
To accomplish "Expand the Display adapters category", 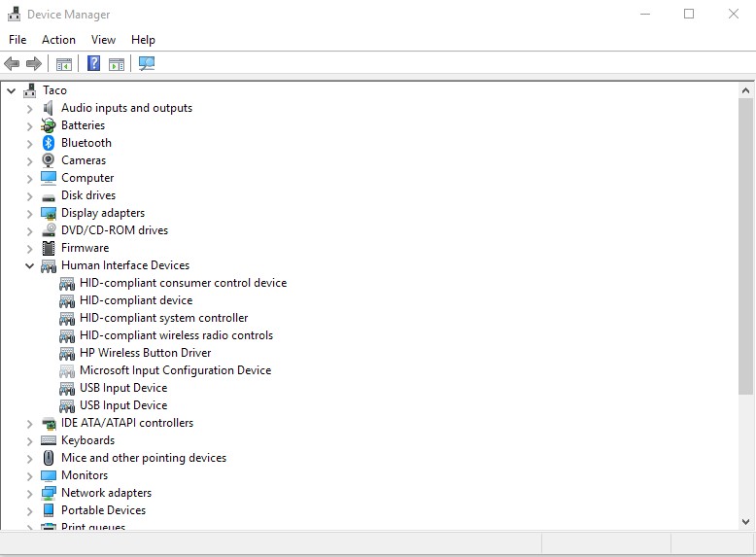I will pos(30,213).
